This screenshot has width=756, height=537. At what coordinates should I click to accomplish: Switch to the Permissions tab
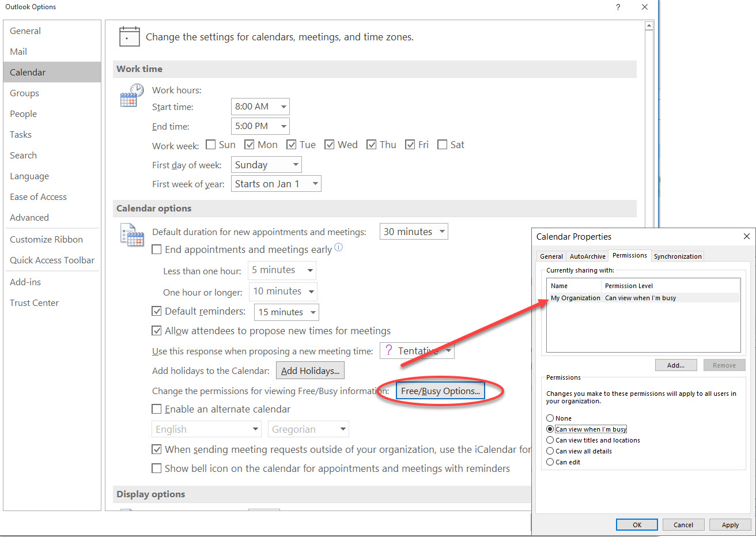pos(629,255)
